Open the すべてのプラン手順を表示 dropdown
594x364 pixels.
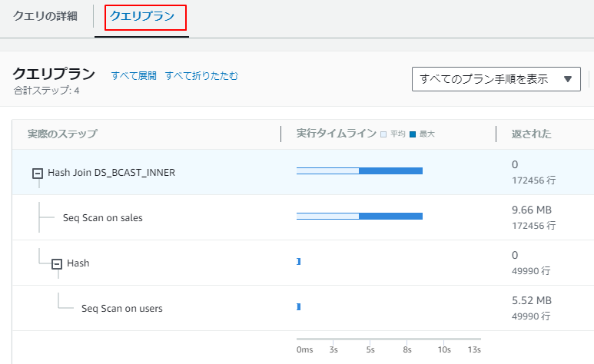pos(496,79)
